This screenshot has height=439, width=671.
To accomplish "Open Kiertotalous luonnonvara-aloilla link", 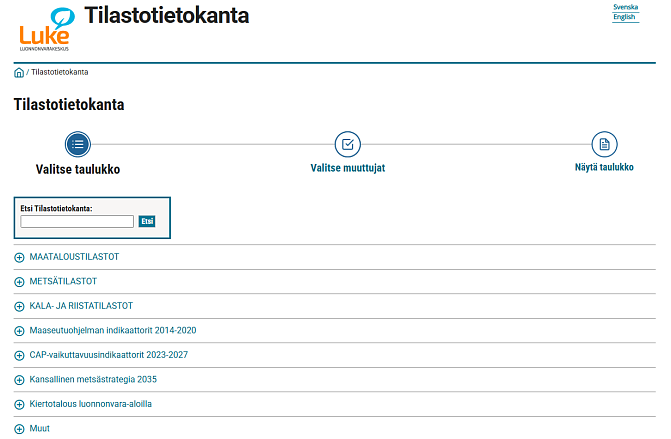I will click(90, 403).
